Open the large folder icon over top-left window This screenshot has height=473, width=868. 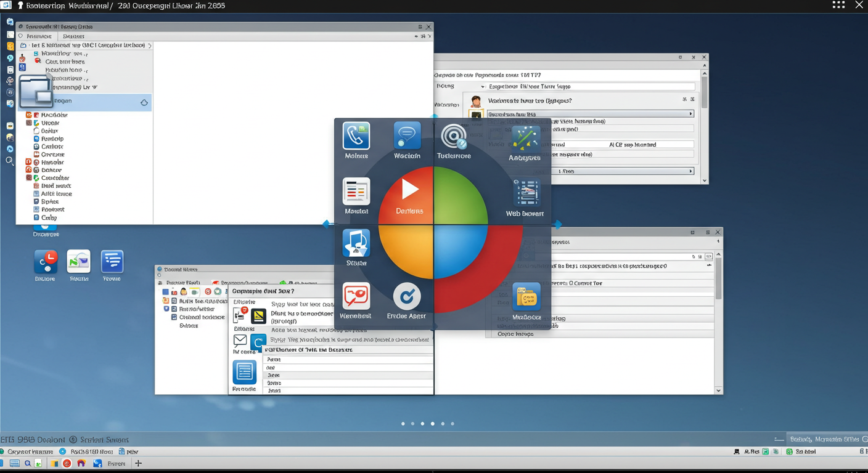36,91
